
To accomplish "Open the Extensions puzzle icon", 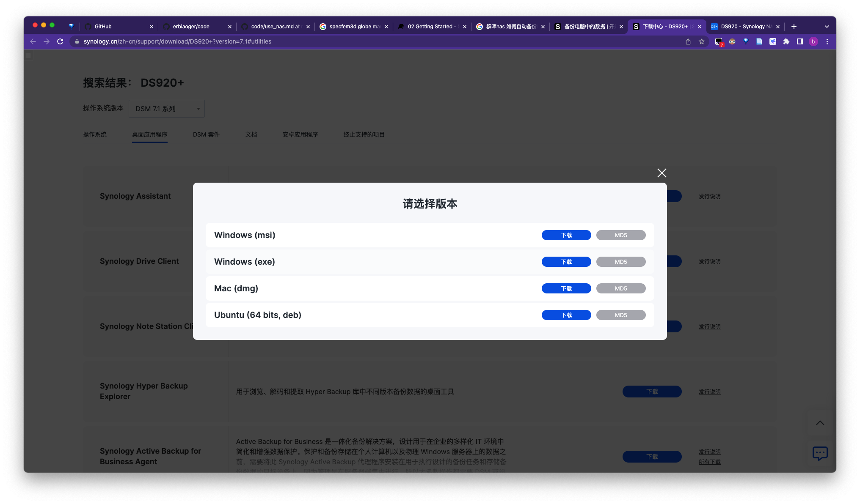I will [x=786, y=41].
